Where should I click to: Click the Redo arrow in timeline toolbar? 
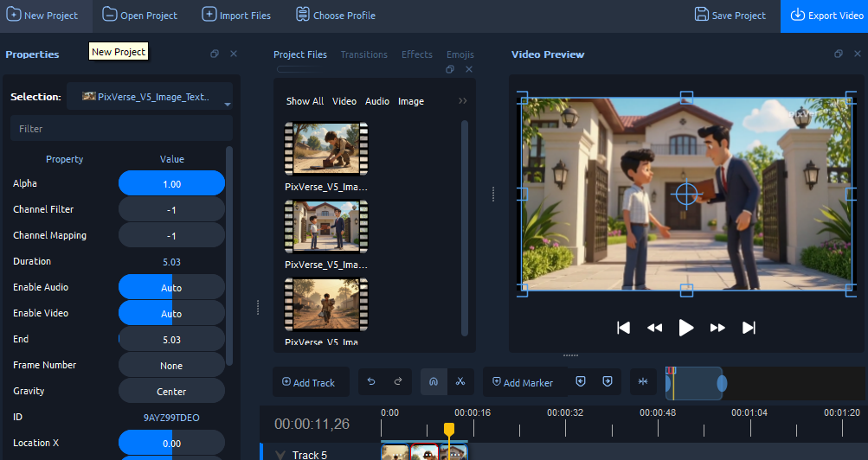(x=398, y=381)
